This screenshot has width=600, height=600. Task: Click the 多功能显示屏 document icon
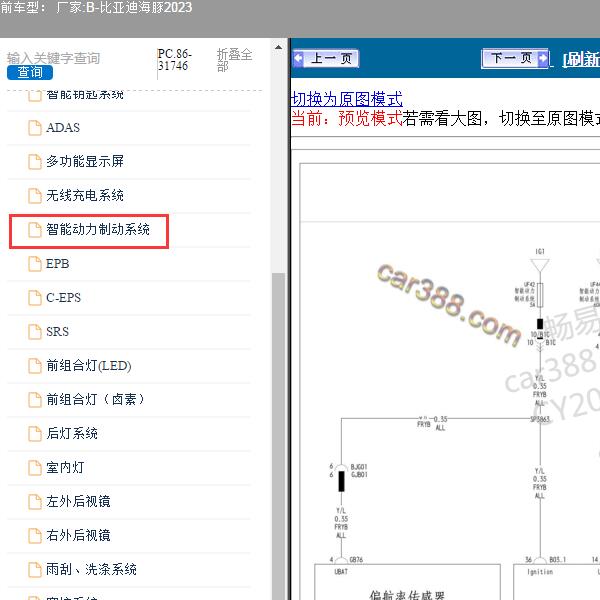(x=35, y=161)
